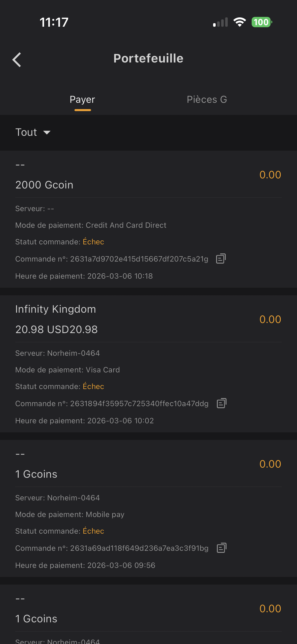Copy order number ending in f91bg

pos(222,548)
